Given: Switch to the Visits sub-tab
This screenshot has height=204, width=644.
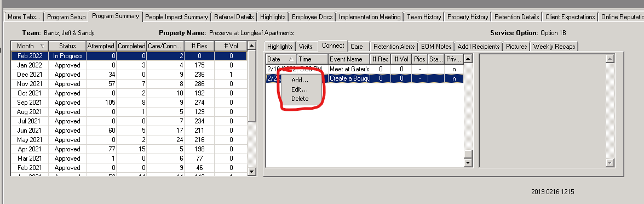Looking at the screenshot, I should click(x=306, y=47).
